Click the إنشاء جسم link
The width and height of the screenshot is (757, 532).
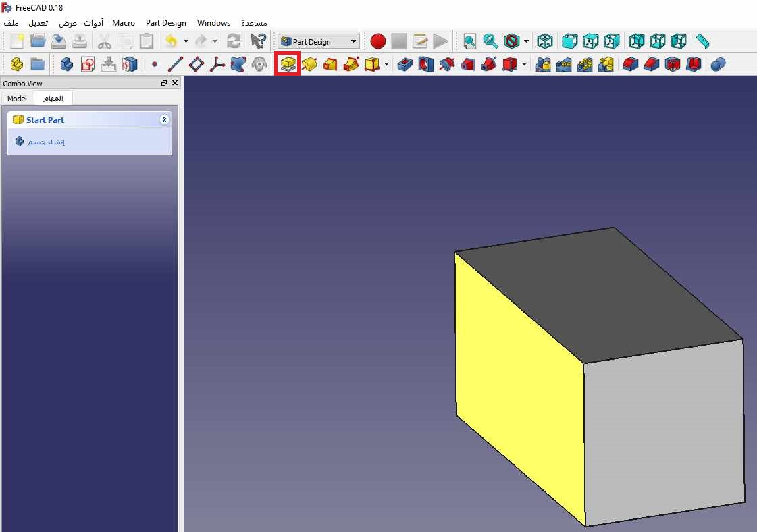tap(46, 142)
